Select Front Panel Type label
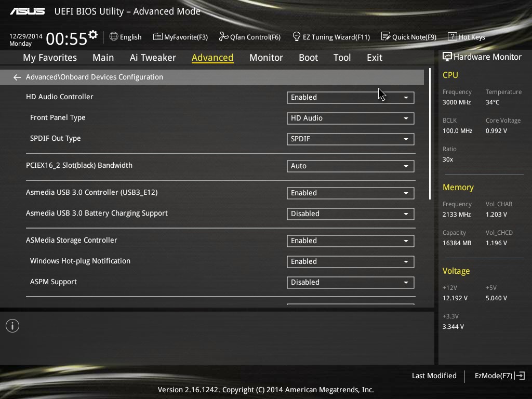 [58, 118]
